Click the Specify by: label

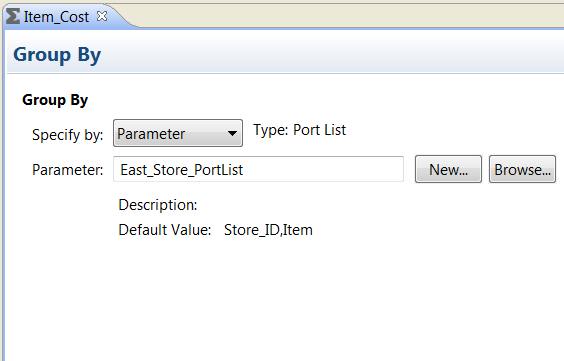tap(68, 135)
